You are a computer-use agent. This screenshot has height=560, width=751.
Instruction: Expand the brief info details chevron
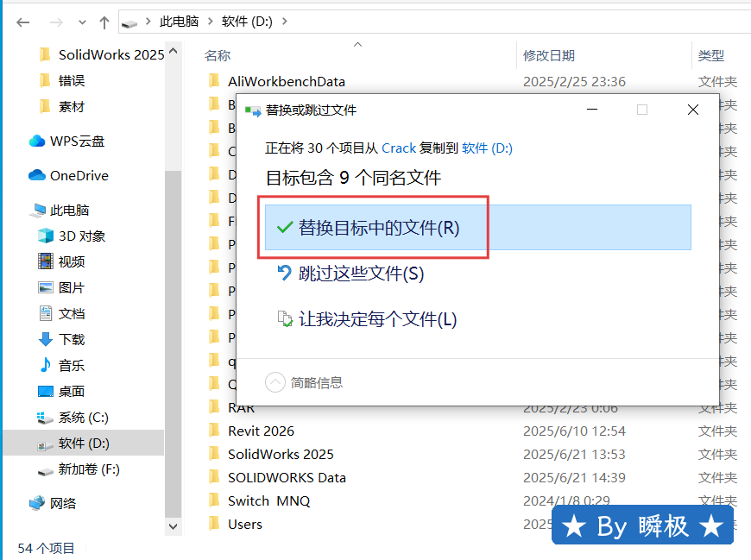275,382
